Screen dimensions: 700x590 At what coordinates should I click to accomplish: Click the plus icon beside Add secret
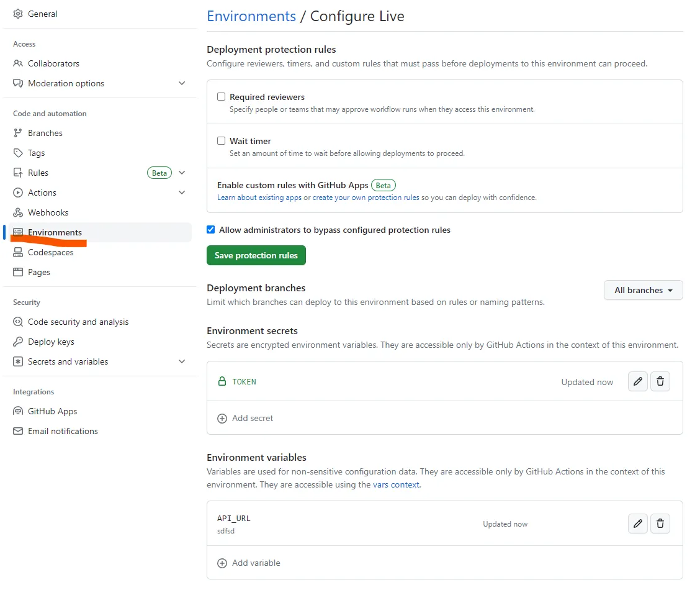222,419
